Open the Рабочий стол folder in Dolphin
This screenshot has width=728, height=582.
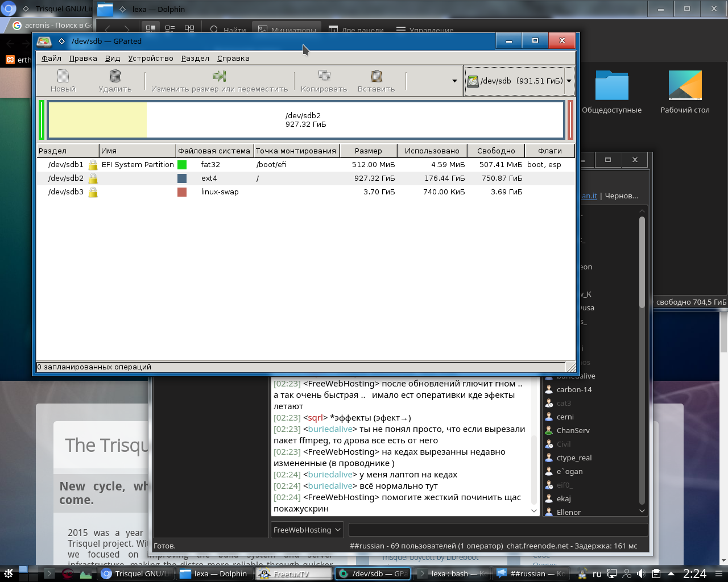[x=685, y=92]
